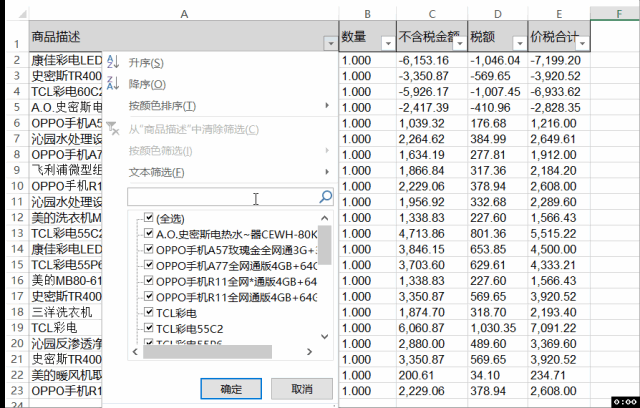This screenshot has height=408, width=640.
Task: Open 价税合计 column filter dropdown
Action: pos(582,43)
